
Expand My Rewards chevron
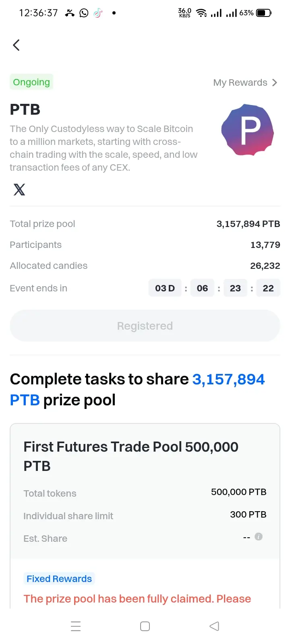[x=275, y=83]
